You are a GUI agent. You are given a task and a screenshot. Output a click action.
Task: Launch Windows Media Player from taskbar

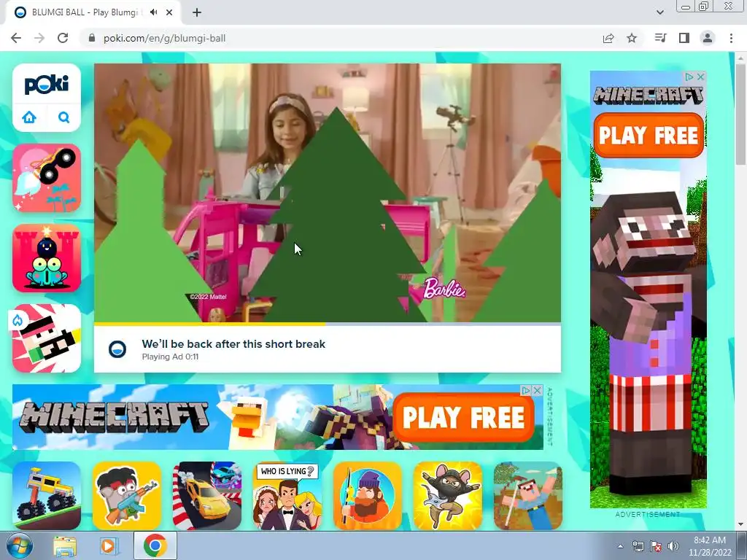click(108, 546)
